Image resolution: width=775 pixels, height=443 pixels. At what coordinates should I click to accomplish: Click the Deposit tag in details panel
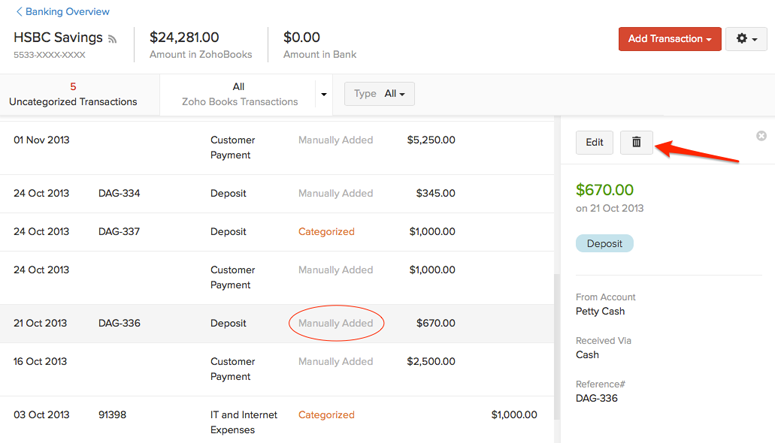(x=604, y=243)
